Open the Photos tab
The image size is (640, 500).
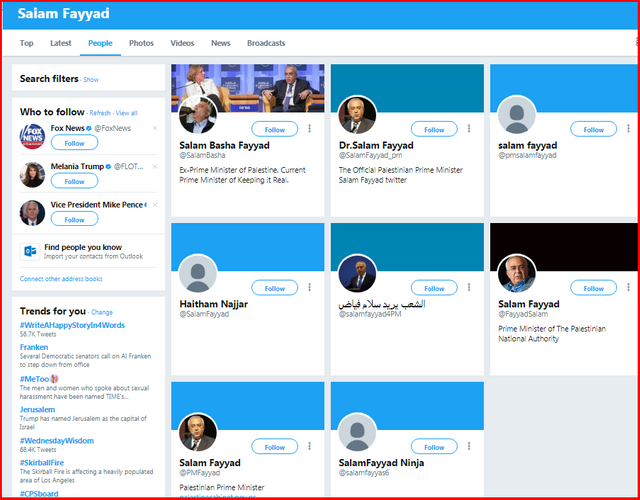point(141,43)
